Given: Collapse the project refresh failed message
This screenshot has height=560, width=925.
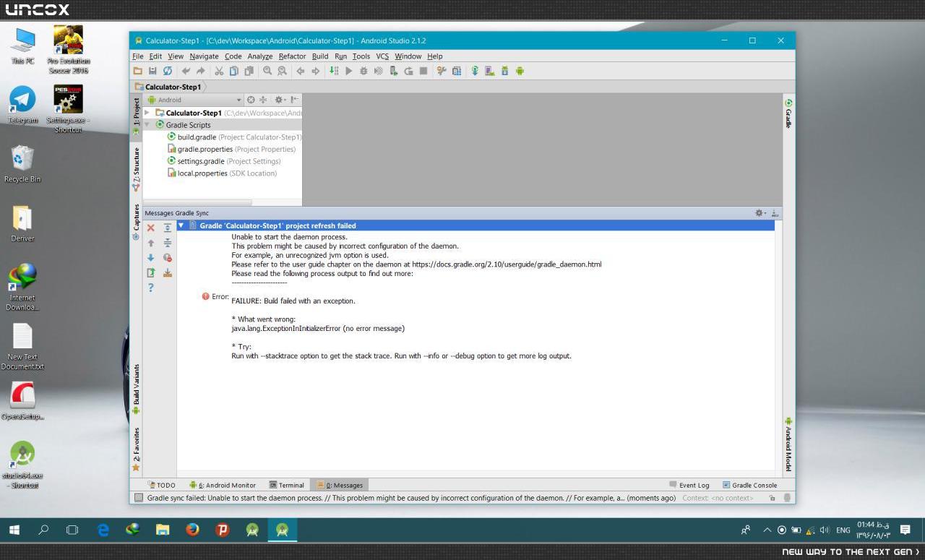Looking at the screenshot, I should click(181, 225).
